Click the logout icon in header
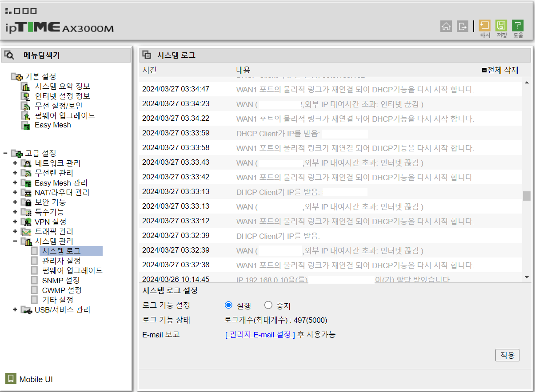535x392 pixels. [x=463, y=26]
